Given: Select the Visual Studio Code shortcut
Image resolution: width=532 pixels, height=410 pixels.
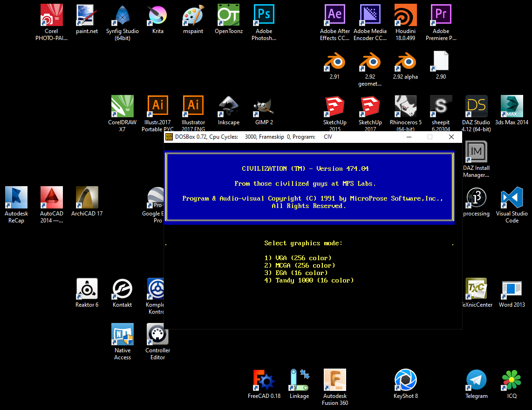Looking at the screenshot, I should (512, 197).
